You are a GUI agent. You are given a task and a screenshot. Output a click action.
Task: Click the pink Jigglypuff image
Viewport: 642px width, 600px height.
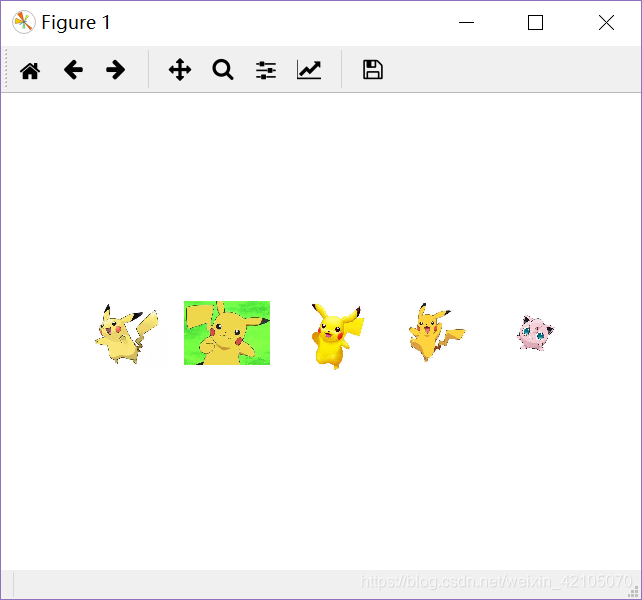pos(536,333)
